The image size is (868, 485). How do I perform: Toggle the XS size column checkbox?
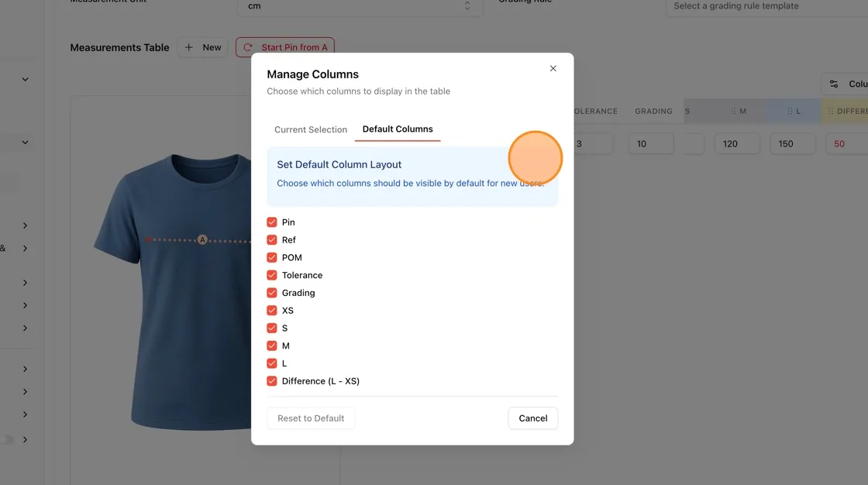(x=272, y=311)
